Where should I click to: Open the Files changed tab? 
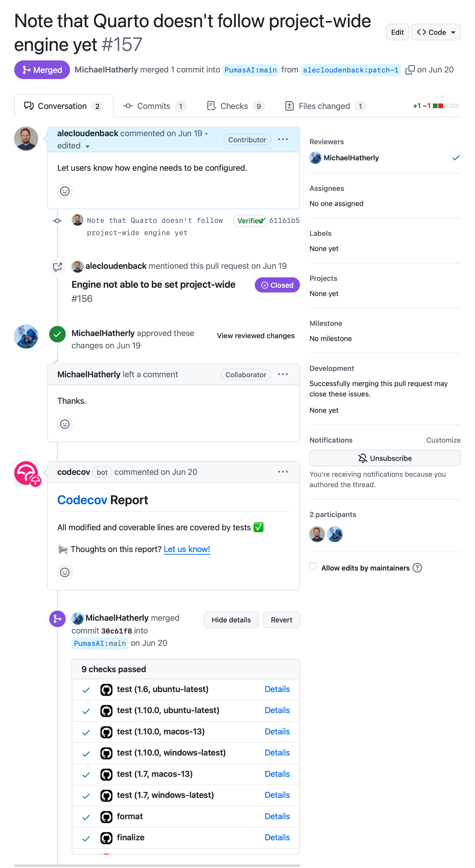pos(325,106)
